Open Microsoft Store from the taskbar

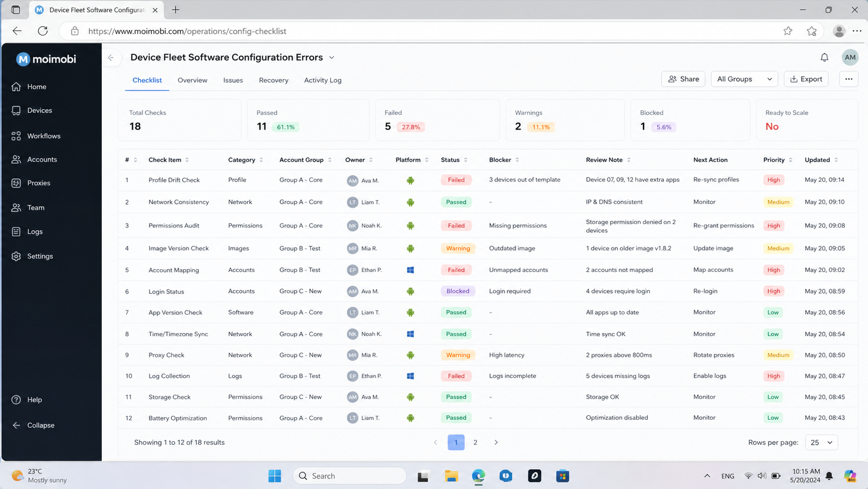pos(562,476)
